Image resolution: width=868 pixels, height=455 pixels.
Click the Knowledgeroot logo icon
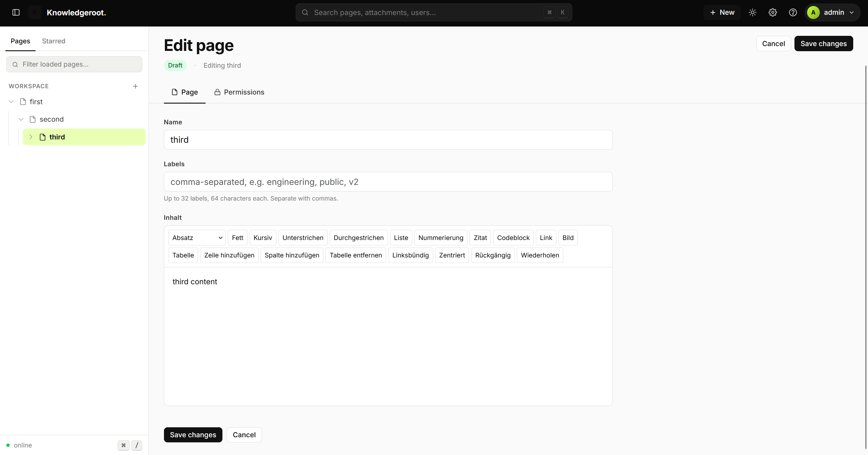(x=34, y=12)
